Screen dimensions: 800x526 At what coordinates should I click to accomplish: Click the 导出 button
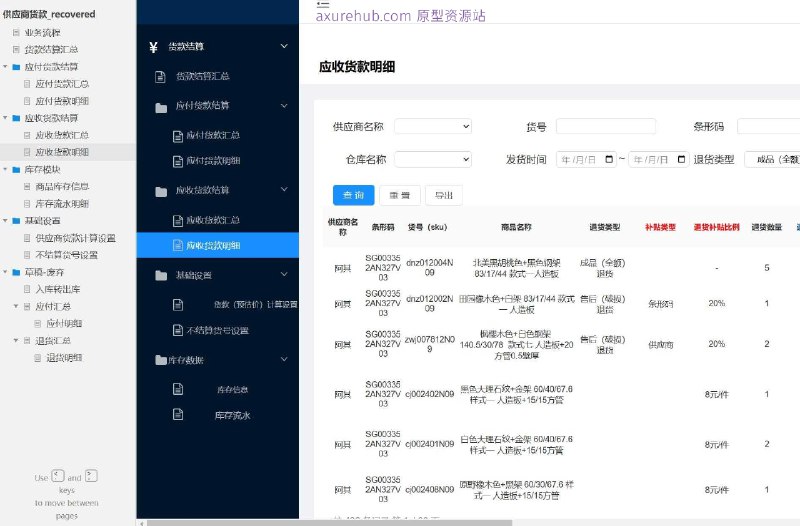(x=444, y=195)
